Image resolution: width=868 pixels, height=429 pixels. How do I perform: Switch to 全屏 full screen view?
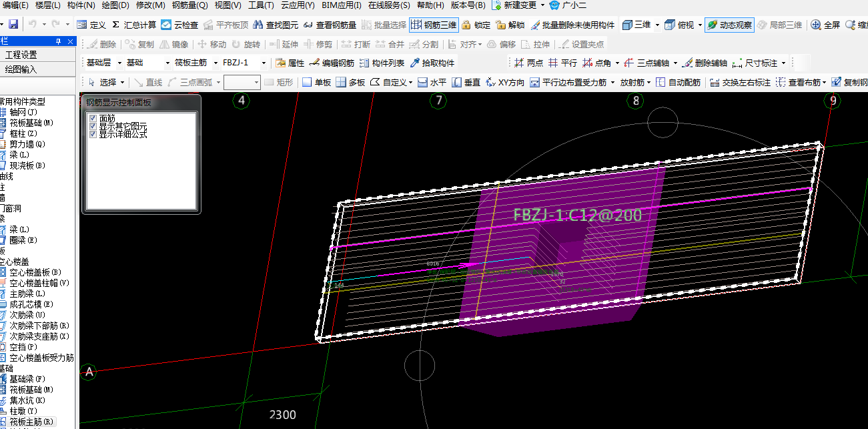click(x=825, y=25)
